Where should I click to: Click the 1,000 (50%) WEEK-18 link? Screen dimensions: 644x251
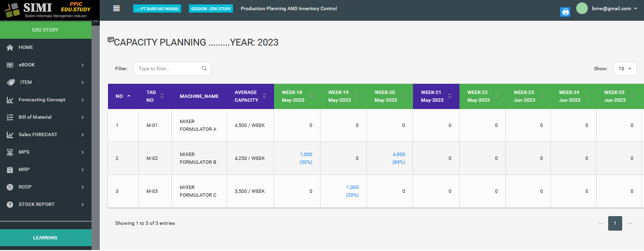click(x=306, y=158)
